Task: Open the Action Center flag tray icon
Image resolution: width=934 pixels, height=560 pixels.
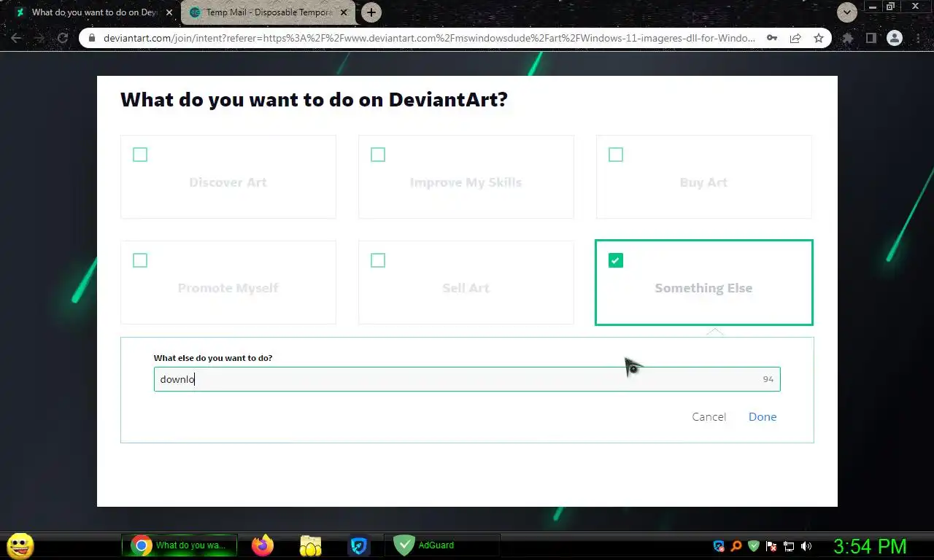Action: [771, 545]
